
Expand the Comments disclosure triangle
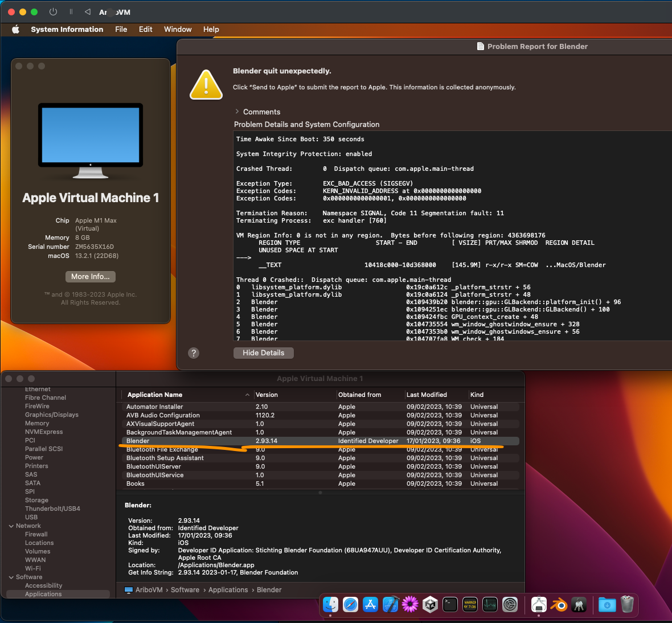[x=237, y=112]
